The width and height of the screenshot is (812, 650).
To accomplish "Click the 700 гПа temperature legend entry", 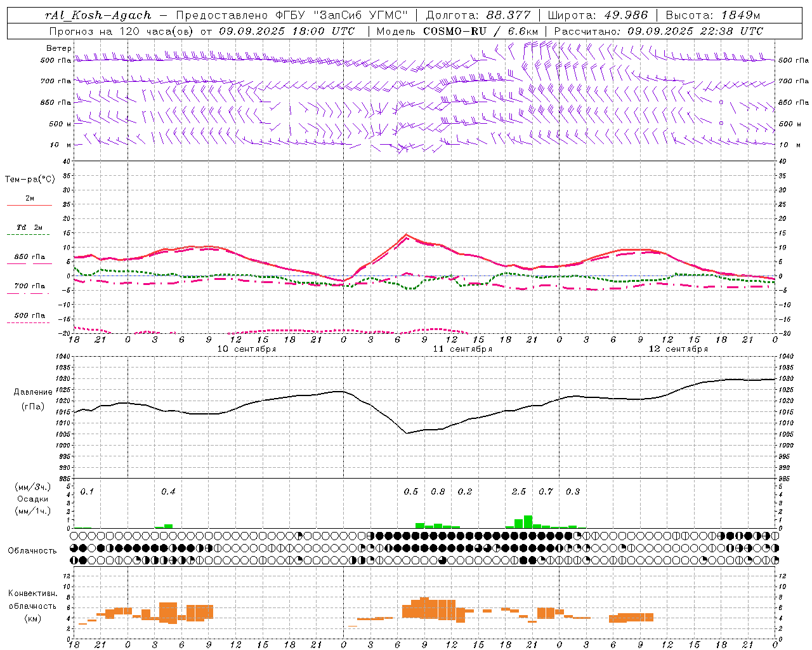I will click(x=30, y=289).
